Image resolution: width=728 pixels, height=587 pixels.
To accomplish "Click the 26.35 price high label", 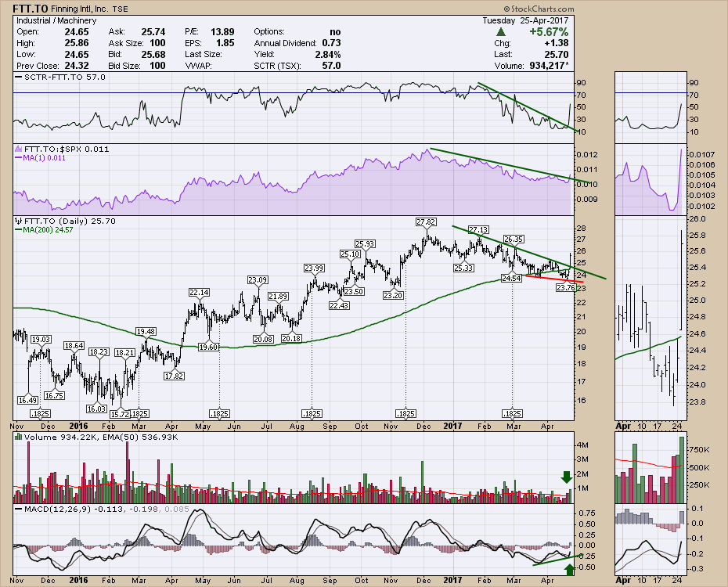I will coord(514,239).
